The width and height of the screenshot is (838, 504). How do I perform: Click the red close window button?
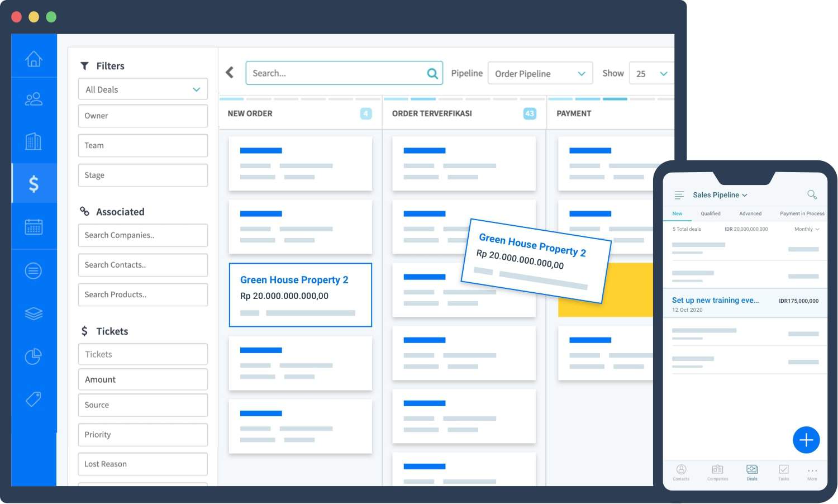tap(17, 17)
